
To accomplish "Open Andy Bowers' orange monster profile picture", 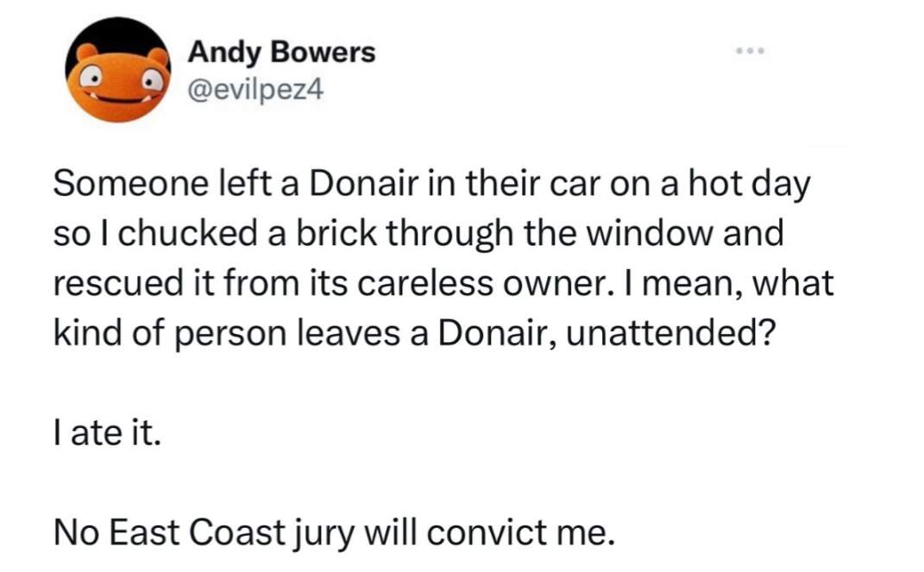I will point(118,70).
